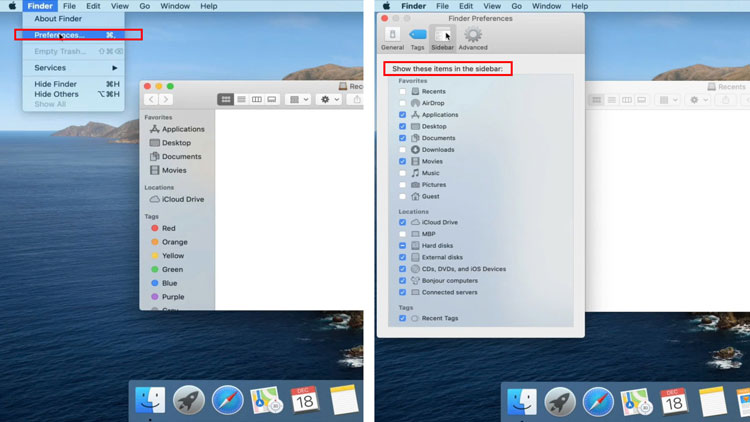Uncheck the Bonjour computers checkbox
Screen dimensions: 750x422
pos(402,280)
